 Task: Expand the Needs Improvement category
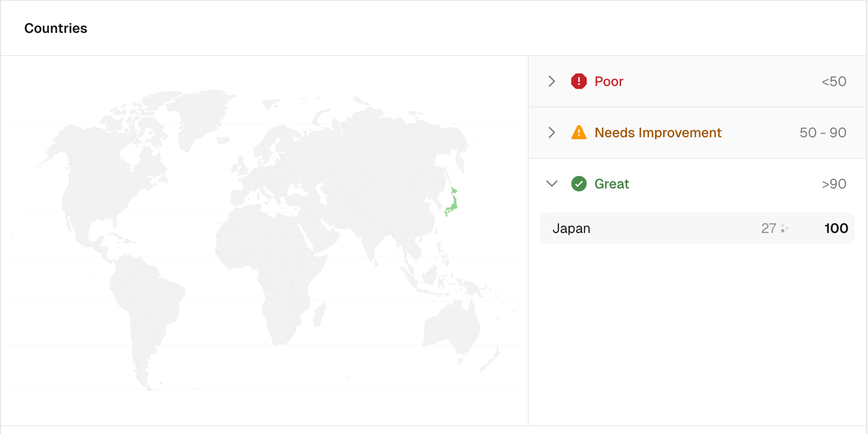coord(551,132)
